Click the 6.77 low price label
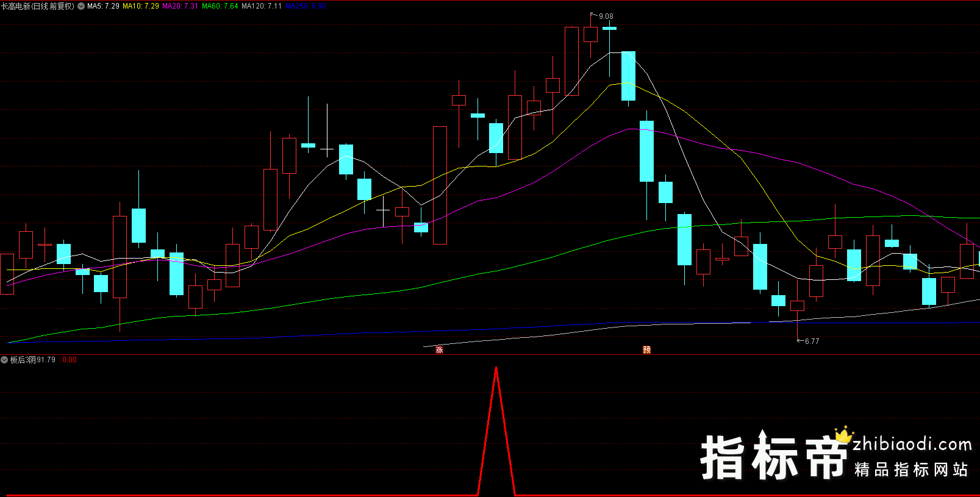Viewport: 980px width, 497px height. click(812, 341)
